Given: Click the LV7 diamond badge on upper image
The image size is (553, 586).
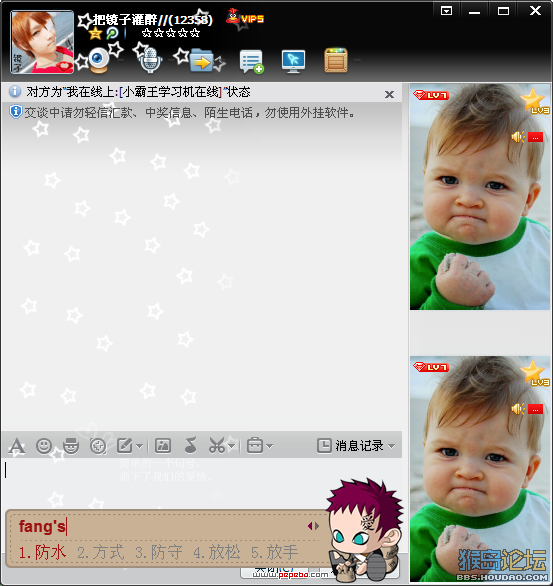Looking at the screenshot, I should pos(430,95).
